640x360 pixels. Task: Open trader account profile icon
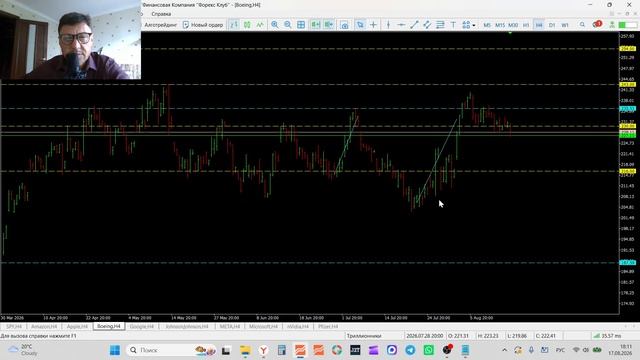pyautogui.click(x=612, y=25)
